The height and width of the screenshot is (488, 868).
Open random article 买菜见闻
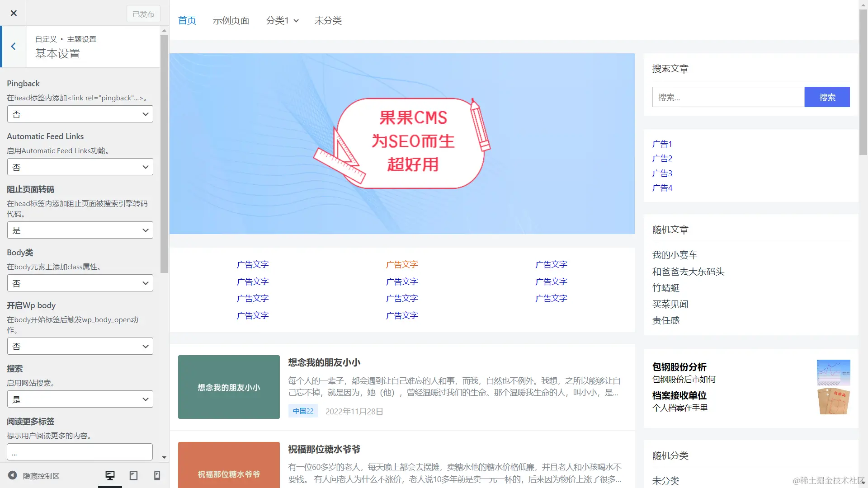(x=670, y=304)
